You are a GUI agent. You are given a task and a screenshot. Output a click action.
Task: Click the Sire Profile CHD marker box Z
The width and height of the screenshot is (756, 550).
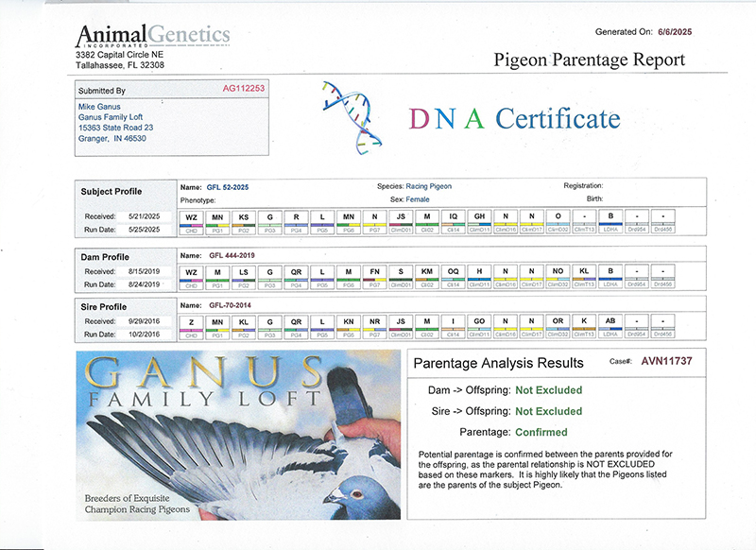point(192,322)
